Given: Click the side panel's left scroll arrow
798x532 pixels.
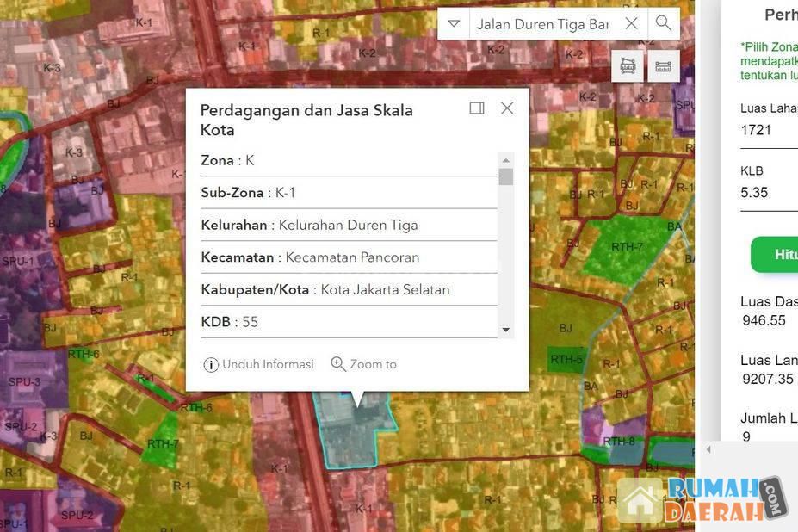Looking at the screenshot, I should point(708,449).
